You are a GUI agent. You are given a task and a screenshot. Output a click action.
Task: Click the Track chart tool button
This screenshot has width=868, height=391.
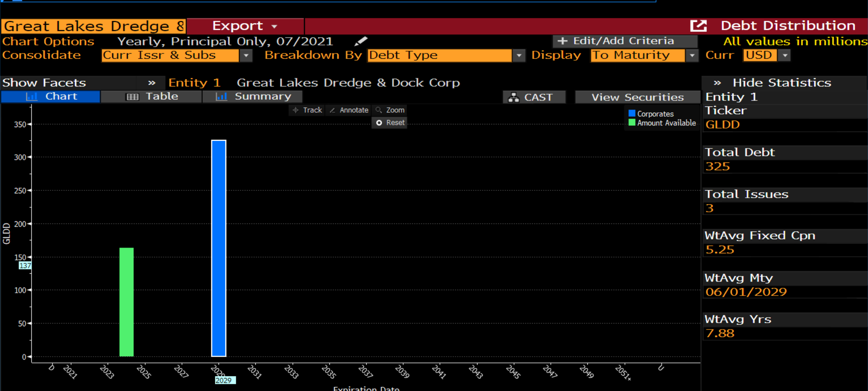tap(307, 110)
